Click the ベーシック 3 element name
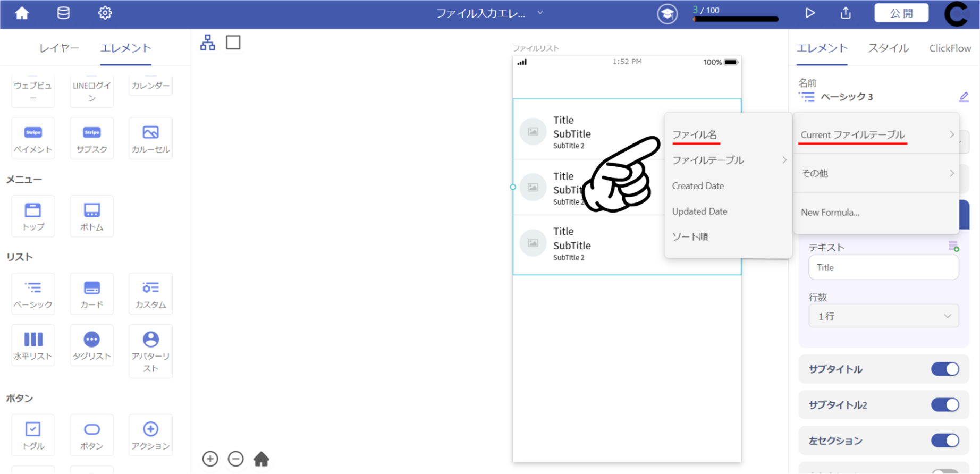The height and width of the screenshot is (474, 980). [847, 97]
